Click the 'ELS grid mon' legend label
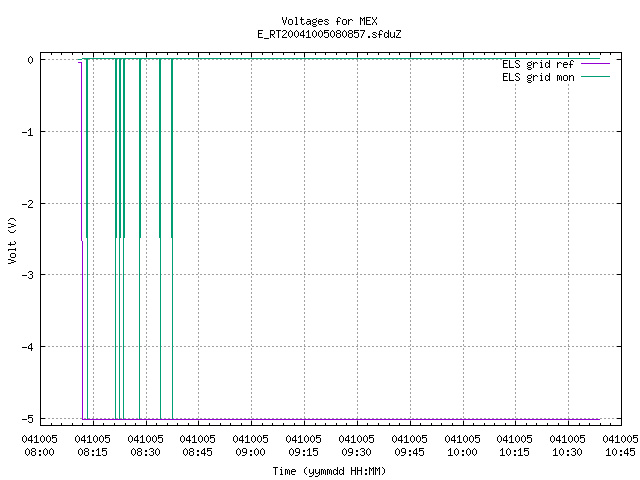This screenshot has width=640, height=480. [538, 77]
